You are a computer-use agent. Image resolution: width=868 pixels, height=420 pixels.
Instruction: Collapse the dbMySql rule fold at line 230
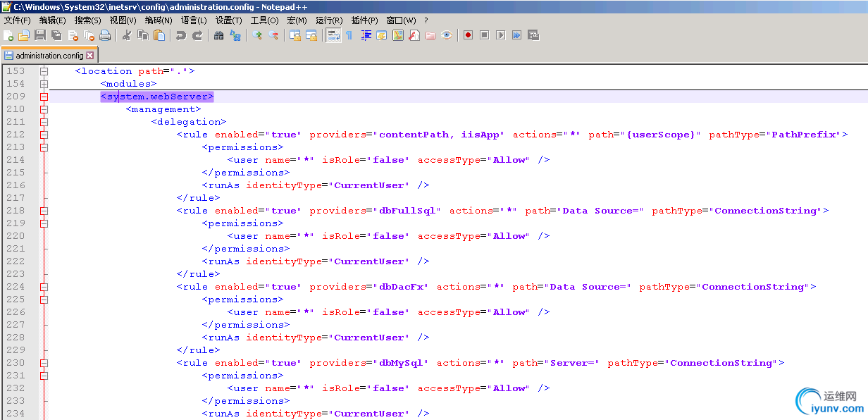tap(44, 363)
